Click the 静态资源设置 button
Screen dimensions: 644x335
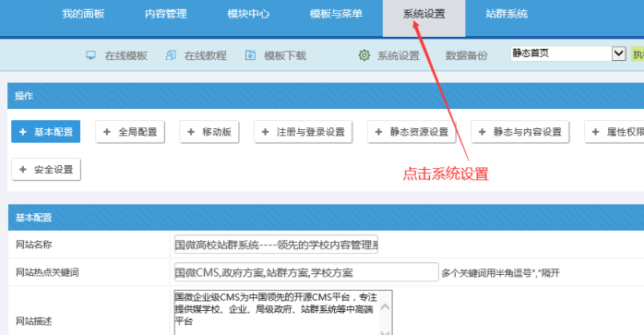[411, 132]
